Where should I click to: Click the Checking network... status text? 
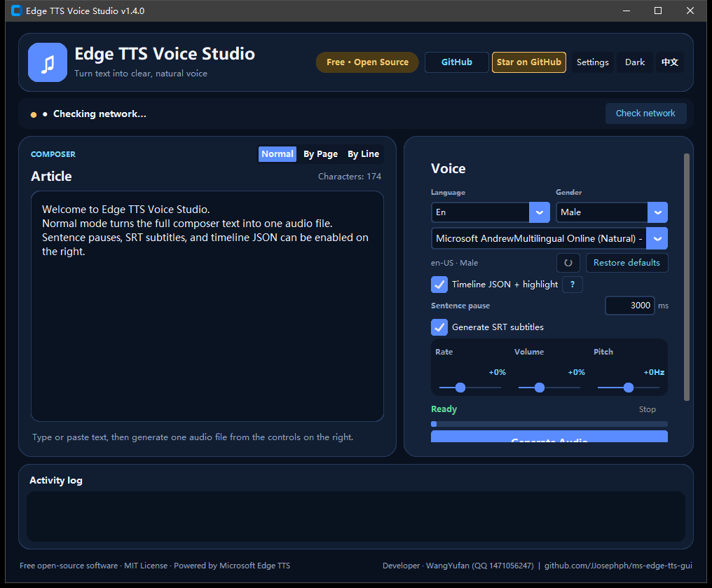point(100,114)
